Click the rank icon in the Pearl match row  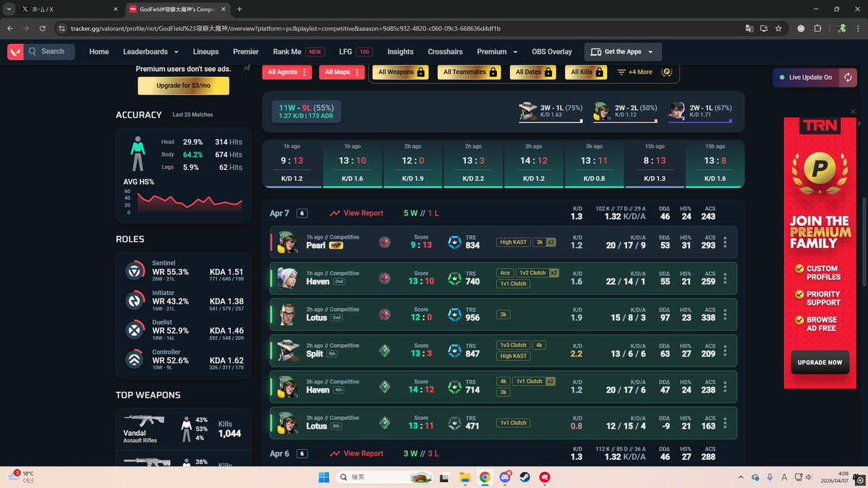385,242
